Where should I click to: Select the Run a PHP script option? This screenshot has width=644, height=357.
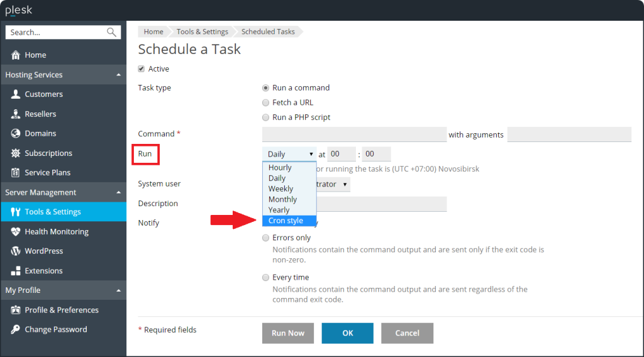click(265, 118)
